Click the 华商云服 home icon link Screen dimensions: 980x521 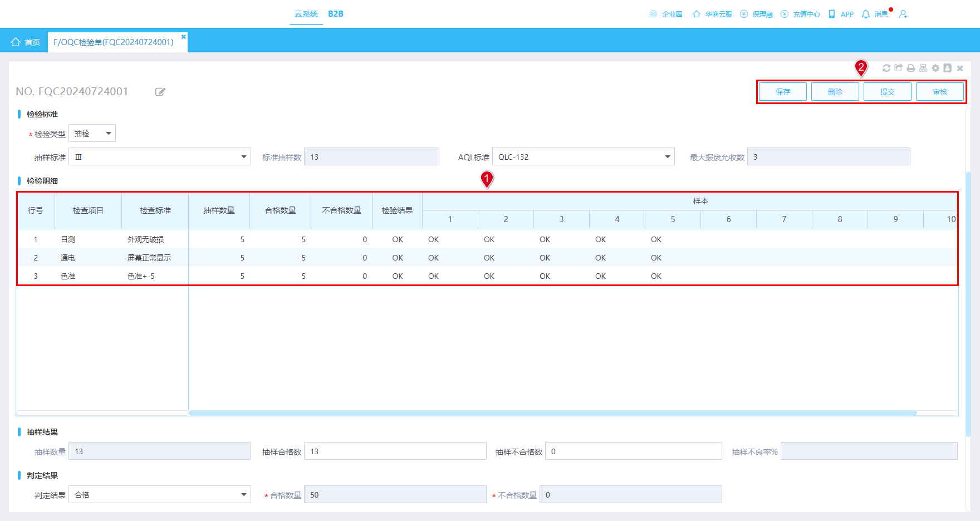(696, 14)
